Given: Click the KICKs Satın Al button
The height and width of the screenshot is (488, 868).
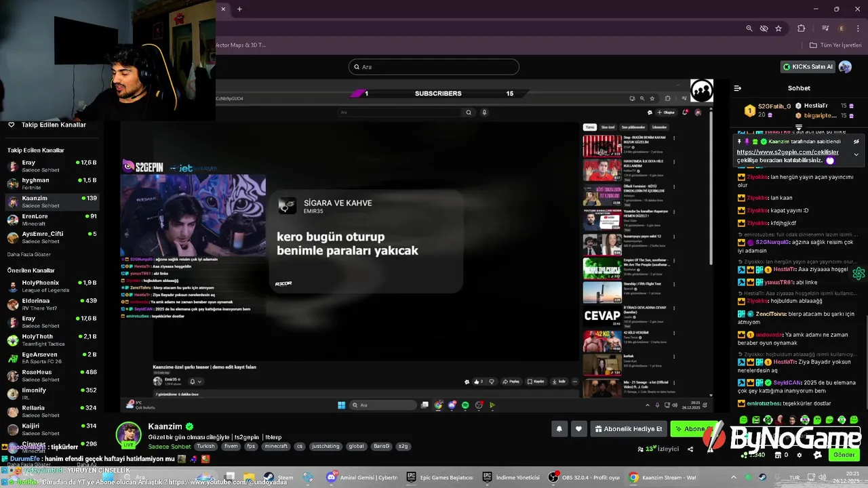Looking at the screenshot, I should click(808, 66).
